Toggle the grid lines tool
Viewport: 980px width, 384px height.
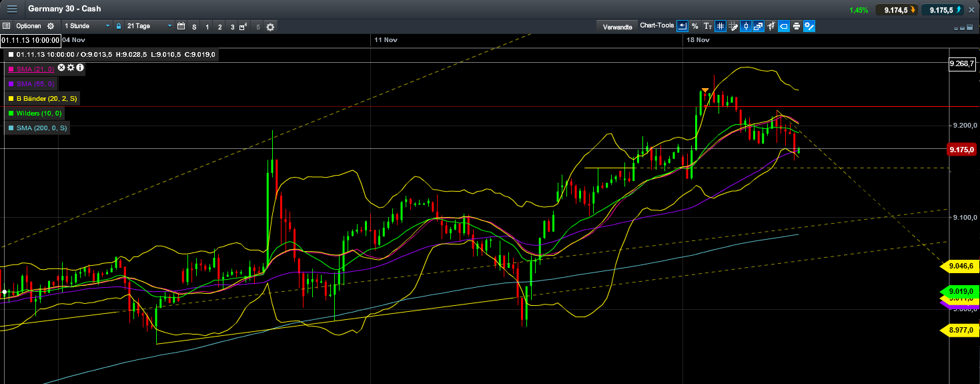(x=720, y=27)
